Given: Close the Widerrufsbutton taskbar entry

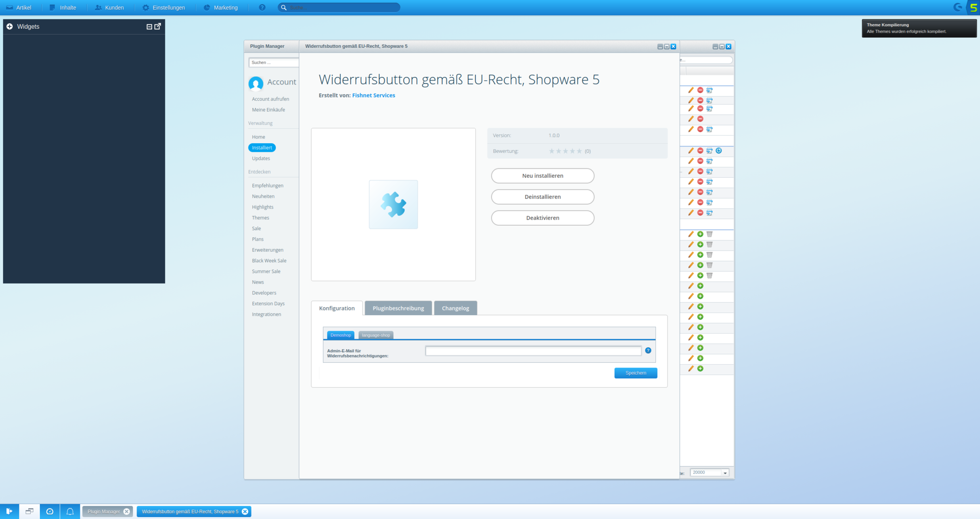Looking at the screenshot, I should pyautogui.click(x=245, y=511).
